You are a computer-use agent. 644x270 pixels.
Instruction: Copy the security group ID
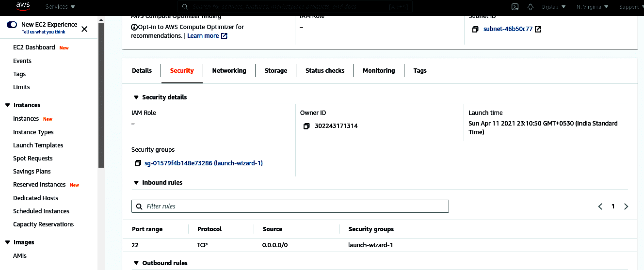click(x=138, y=163)
